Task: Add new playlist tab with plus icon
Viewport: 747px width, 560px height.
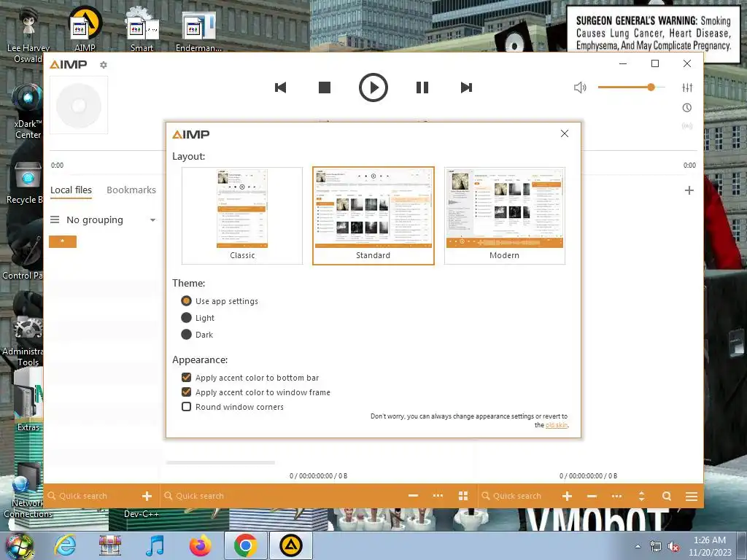Action: (689, 190)
